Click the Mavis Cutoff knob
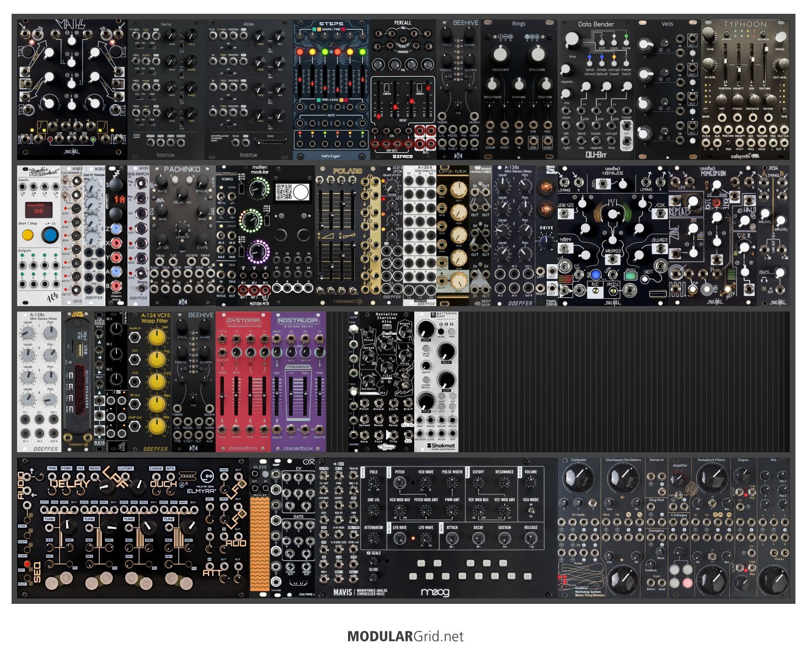Screen dimensions: 812x648 coord(478,483)
